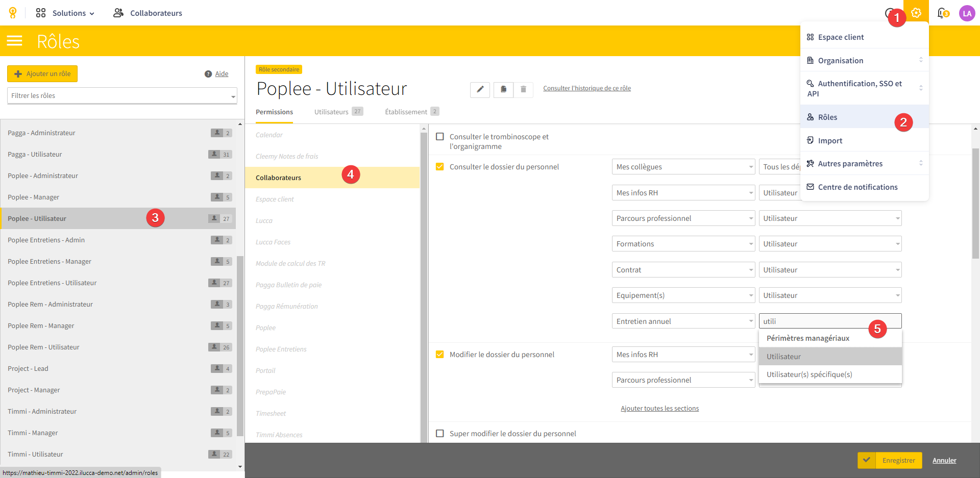This screenshot has width=980, height=478.
Task: Open Consulter l'historique de ce rôle
Action: click(x=587, y=88)
